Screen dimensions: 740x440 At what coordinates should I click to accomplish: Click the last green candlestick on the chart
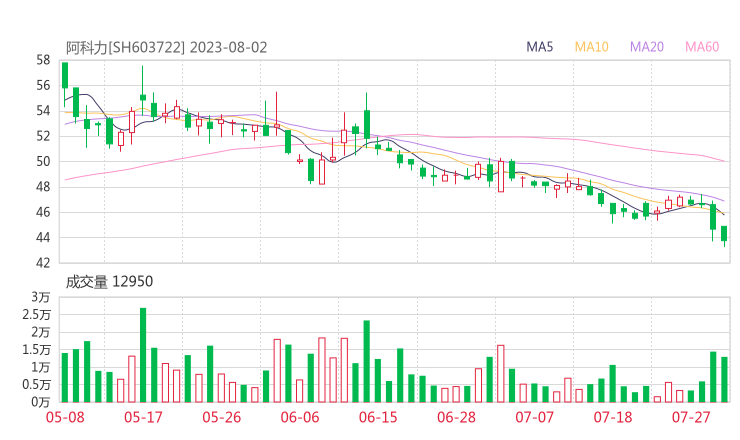click(x=724, y=235)
